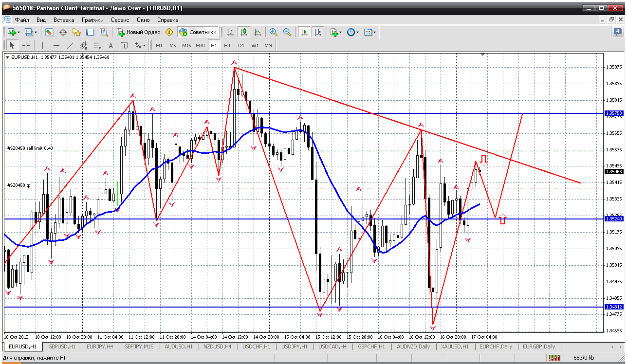Open the Окно menu
Viewport: 627px width, 364px height.
tap(143, 20)
